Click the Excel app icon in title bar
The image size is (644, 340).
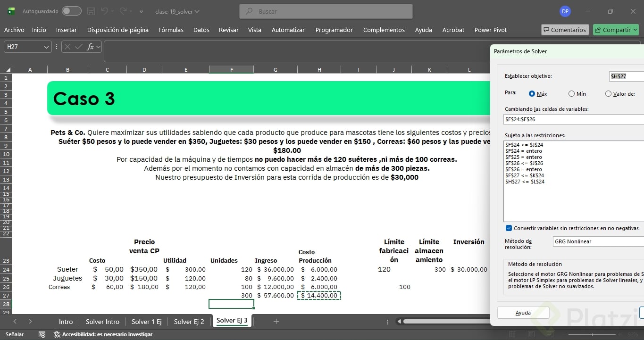click(x=11, y=11)
